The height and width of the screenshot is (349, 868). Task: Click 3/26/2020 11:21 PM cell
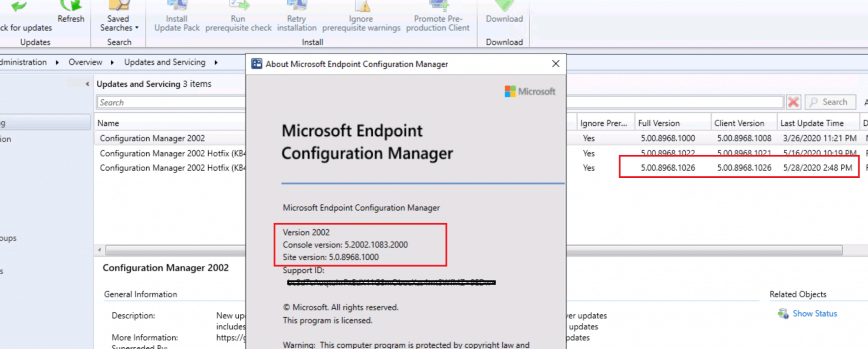tap(820, 138)
